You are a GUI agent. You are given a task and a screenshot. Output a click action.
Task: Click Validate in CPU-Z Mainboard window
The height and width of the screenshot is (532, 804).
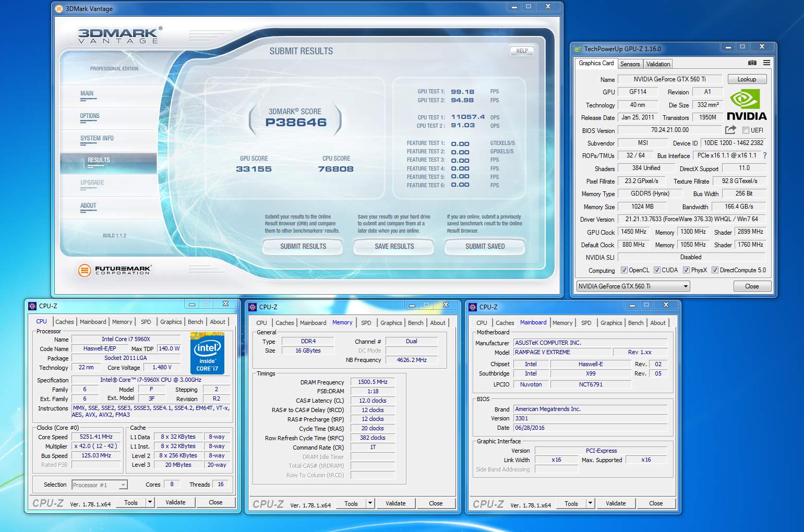coord(616,503)
